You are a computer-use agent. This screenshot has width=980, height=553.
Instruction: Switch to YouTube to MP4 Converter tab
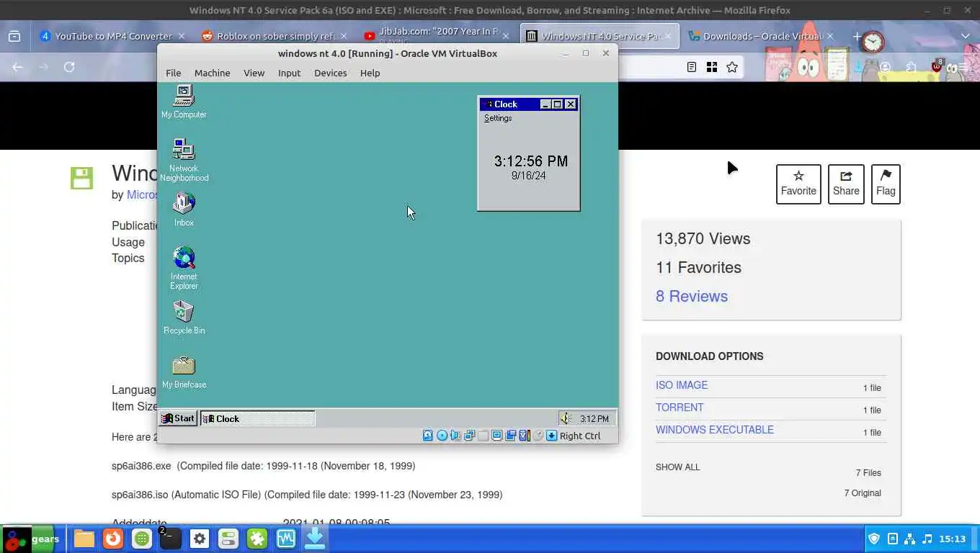point(113,36)
